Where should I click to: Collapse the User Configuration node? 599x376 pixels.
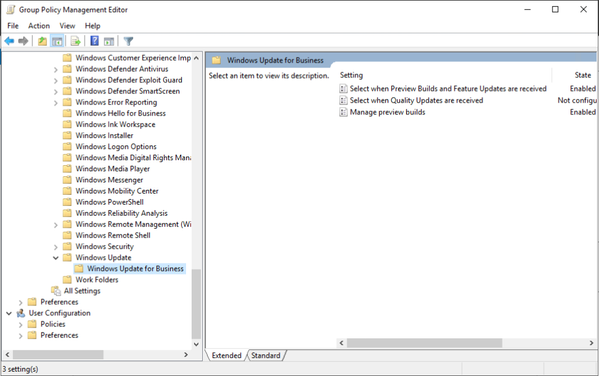(x=9, y=313)
